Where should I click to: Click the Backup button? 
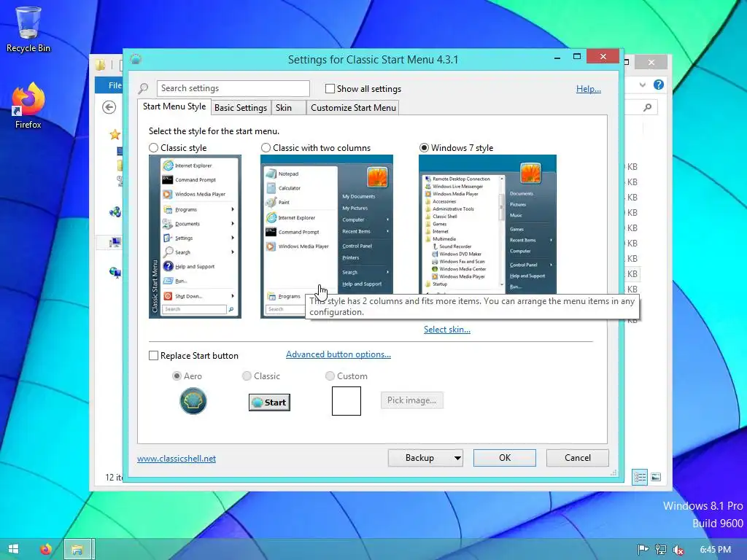(419, 458)
